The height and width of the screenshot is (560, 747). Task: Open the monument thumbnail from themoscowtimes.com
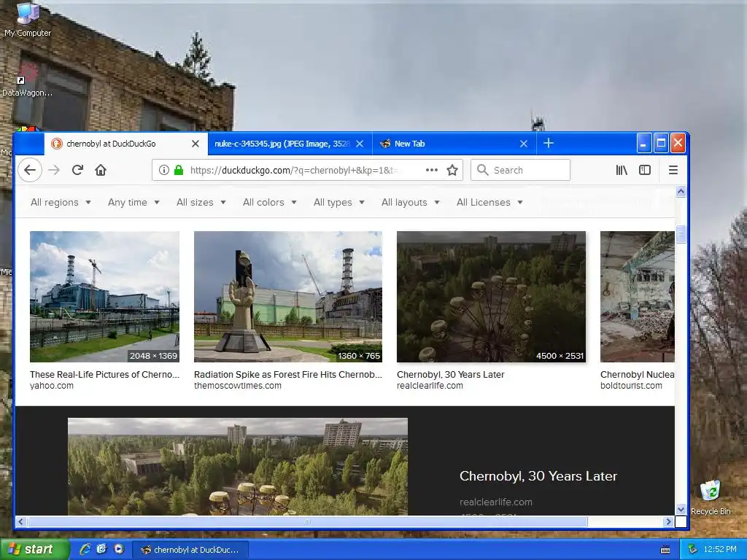point(287,297)
